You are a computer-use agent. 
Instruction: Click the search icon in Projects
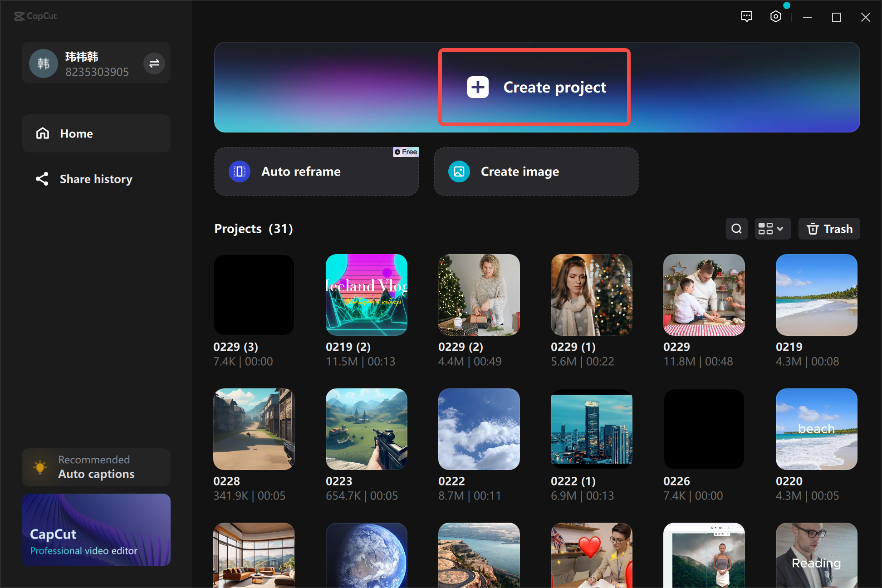tap(736, 228)
